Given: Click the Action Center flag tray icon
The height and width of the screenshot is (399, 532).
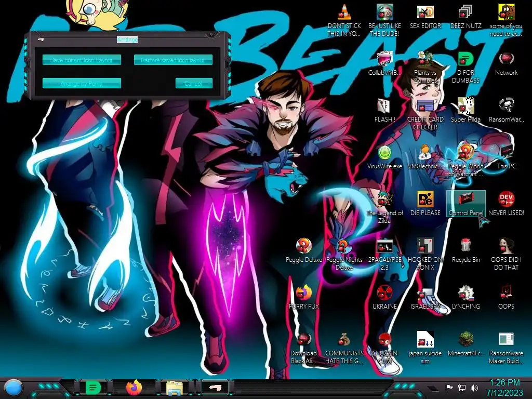Looking at the screenshot, I should [x=449, y=388].
